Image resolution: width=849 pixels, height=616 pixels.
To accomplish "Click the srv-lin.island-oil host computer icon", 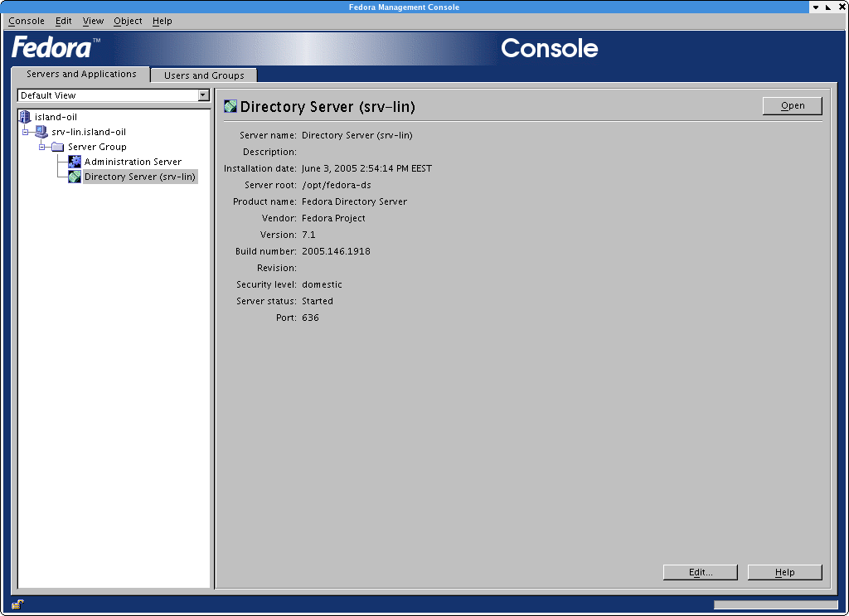I will 41,132.
